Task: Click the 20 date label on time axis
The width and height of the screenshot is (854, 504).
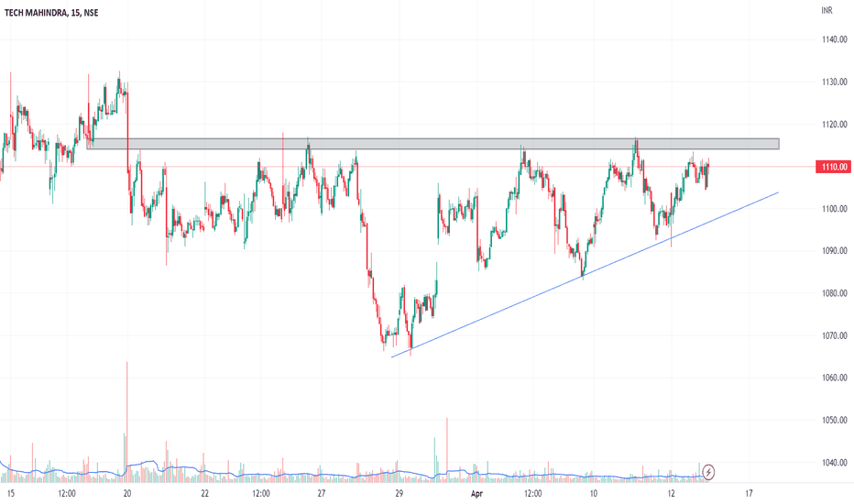Action: pyautogui.click(x=127, y=494)
